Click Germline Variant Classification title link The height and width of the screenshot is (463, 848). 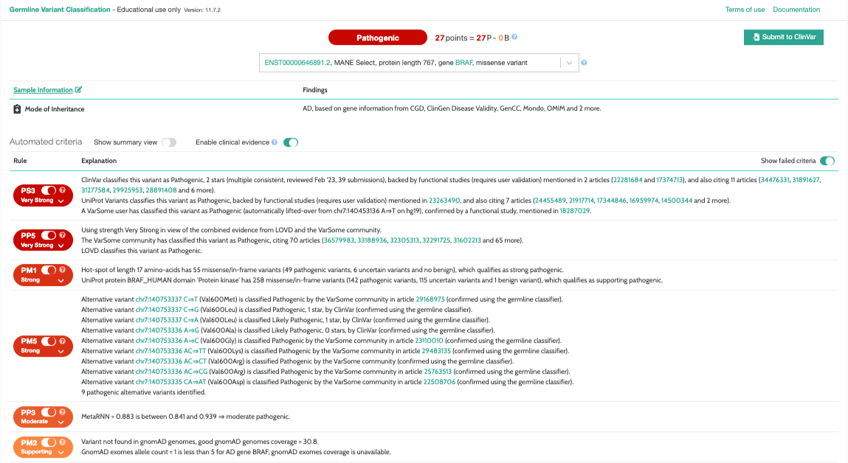click(x=59, y=9)
